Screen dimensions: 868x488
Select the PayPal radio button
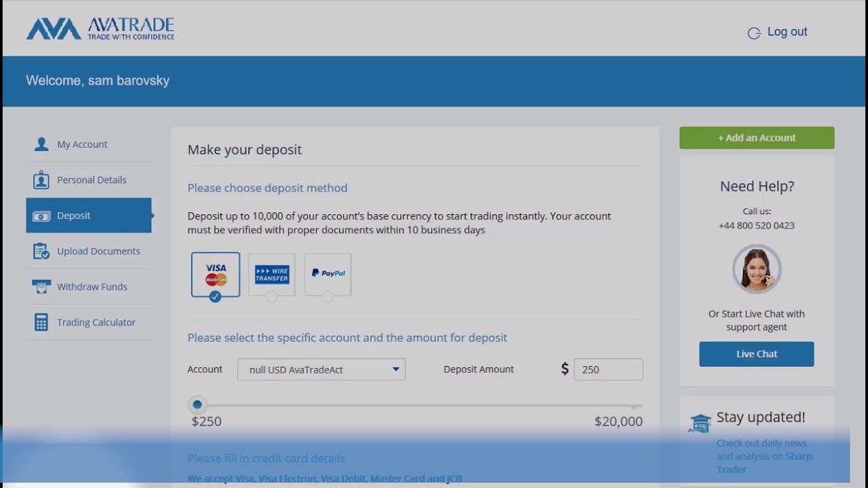(328, 297)
